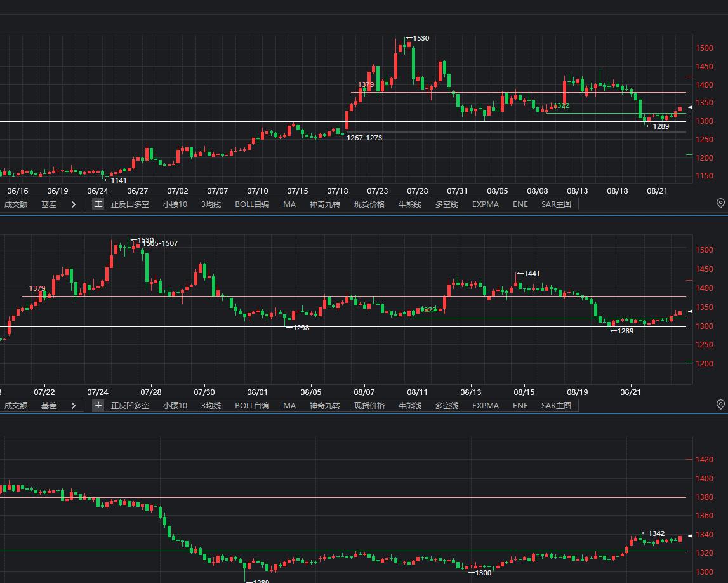Click the 1267-1273 annotation on the top chart
Image resolution: width=728 pixels, height=583 pixels.
[x=364, y=138]
